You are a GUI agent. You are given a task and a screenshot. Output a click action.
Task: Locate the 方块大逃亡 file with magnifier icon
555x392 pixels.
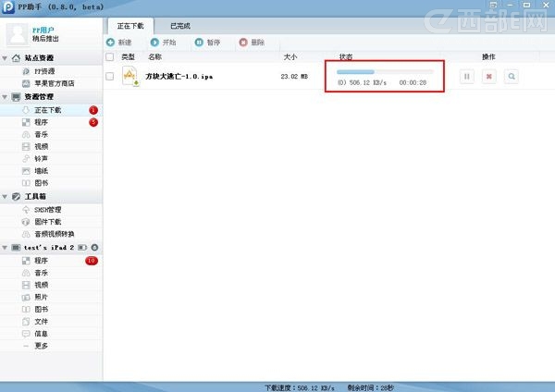pos(512,77)
